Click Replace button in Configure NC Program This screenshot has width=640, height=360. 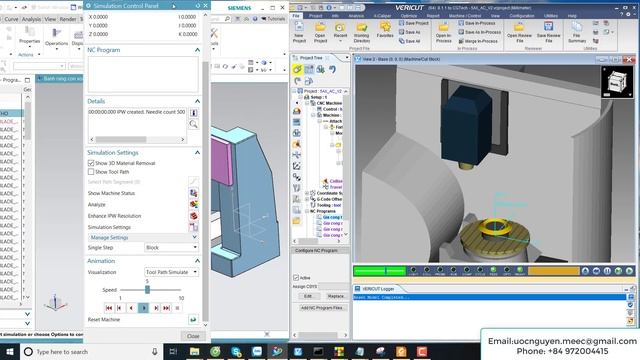pyautogui.click(x=336, y=296)
